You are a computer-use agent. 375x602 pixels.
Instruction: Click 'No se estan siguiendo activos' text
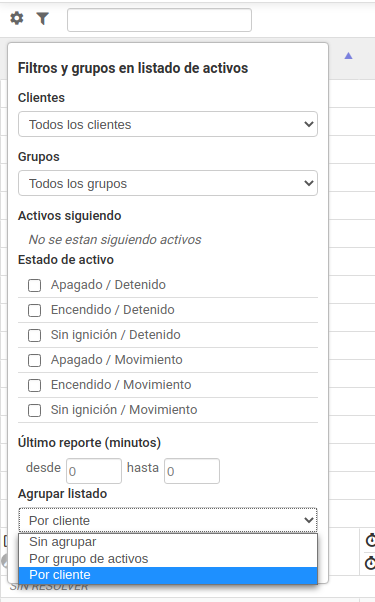[115, 240]
